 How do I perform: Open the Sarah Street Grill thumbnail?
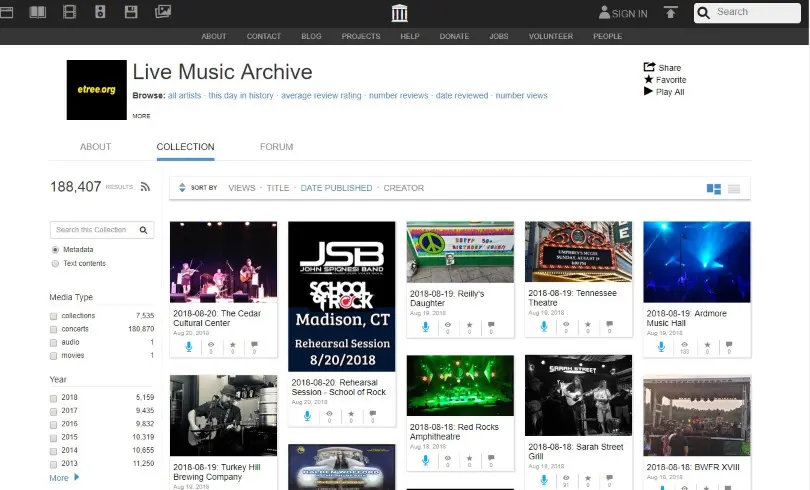point(578,395)
